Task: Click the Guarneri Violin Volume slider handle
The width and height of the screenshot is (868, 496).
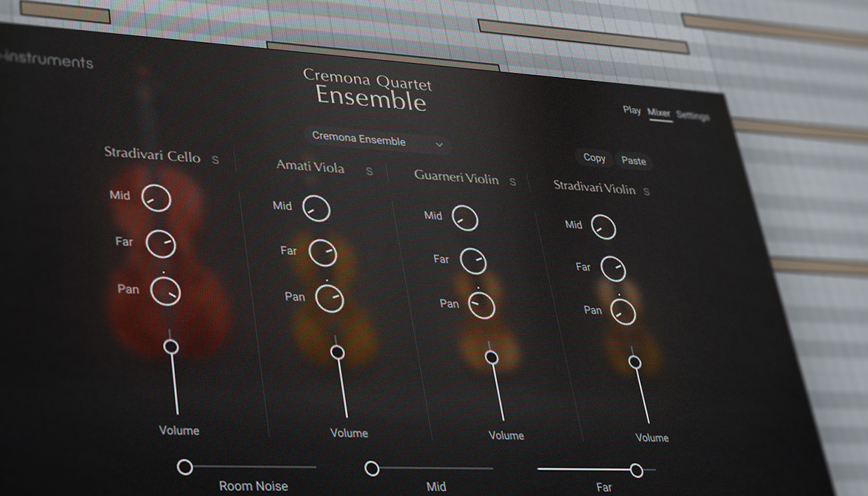Action: pyautogui.click(x=491, y=357)
